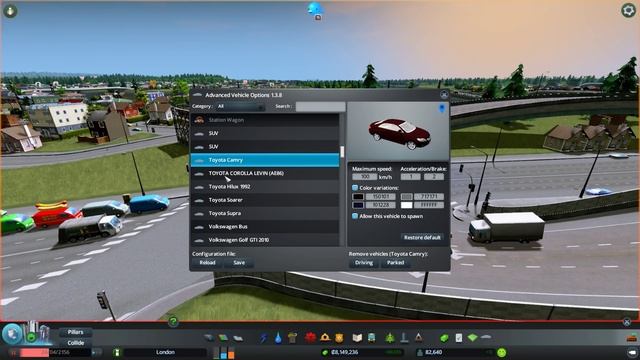Open the Public Transport bus icon
Viewport: 640px width, 360px height.
[x=371, y=338]
